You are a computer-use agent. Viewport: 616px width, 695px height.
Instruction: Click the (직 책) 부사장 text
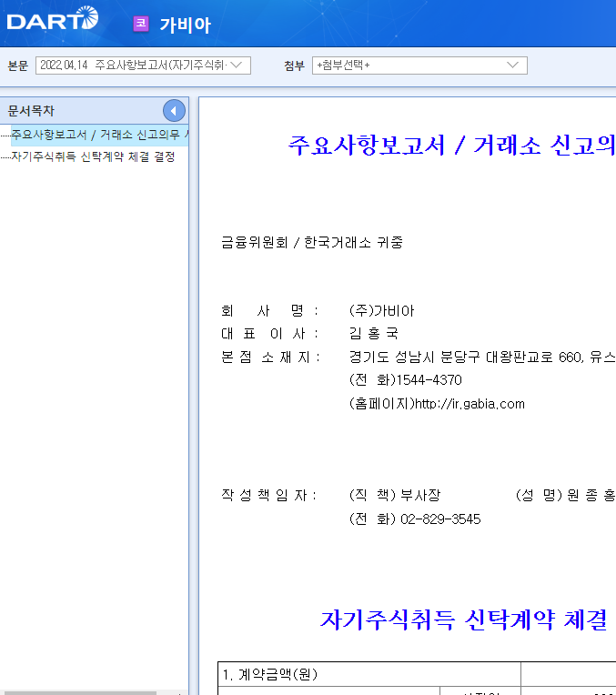[x=395, y=495]
